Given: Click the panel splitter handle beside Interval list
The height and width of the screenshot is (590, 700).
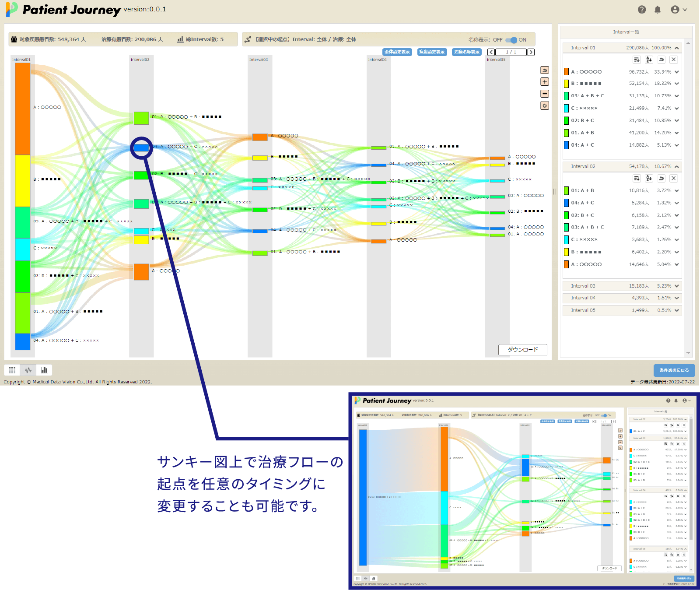Looking at the screenshot, I should coord(555,191).
